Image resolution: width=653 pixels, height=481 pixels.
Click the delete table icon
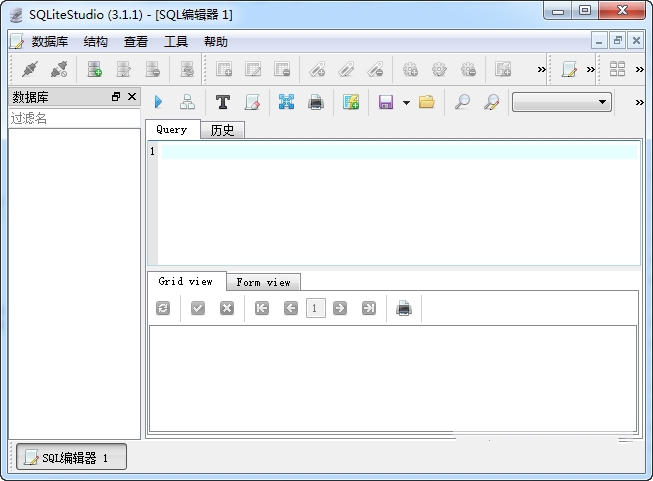[282, 69]
